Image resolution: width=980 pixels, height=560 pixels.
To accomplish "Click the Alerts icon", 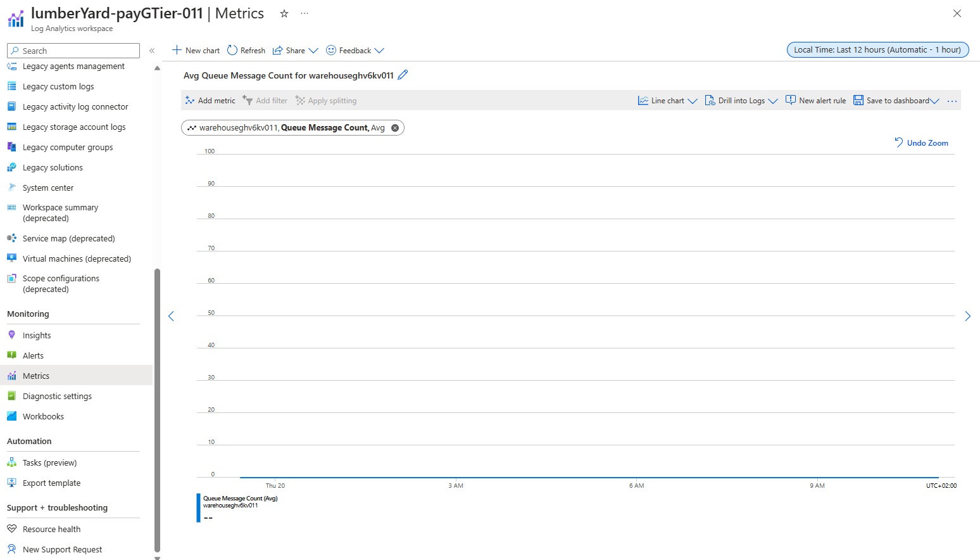I will tap(11, 356).
